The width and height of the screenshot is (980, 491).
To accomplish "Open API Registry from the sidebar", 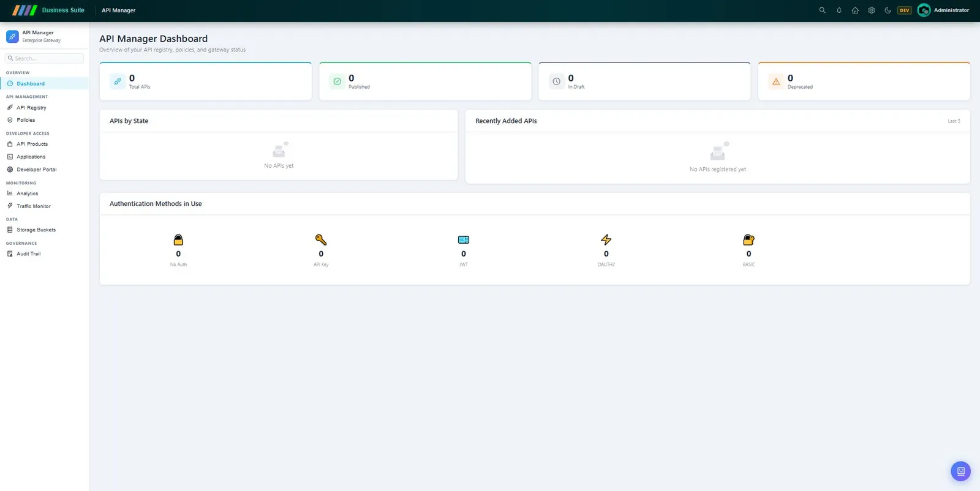I will [x=44, y=108].
